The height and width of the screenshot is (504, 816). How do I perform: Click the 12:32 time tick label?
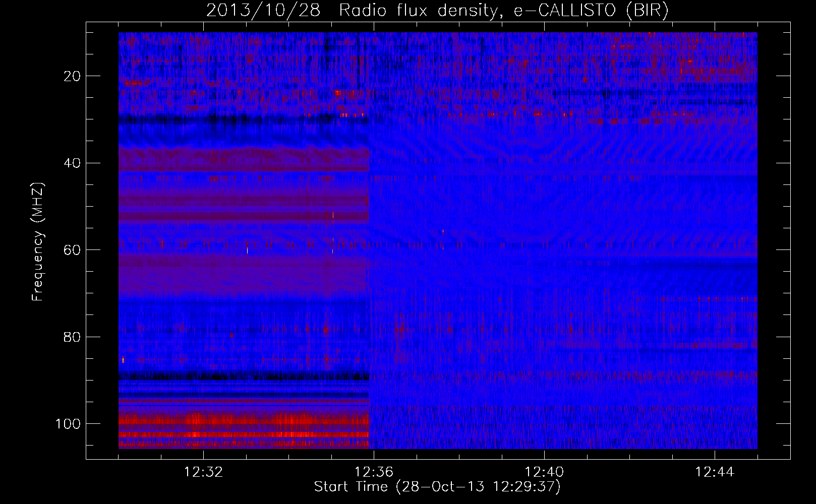coord(204,472)
